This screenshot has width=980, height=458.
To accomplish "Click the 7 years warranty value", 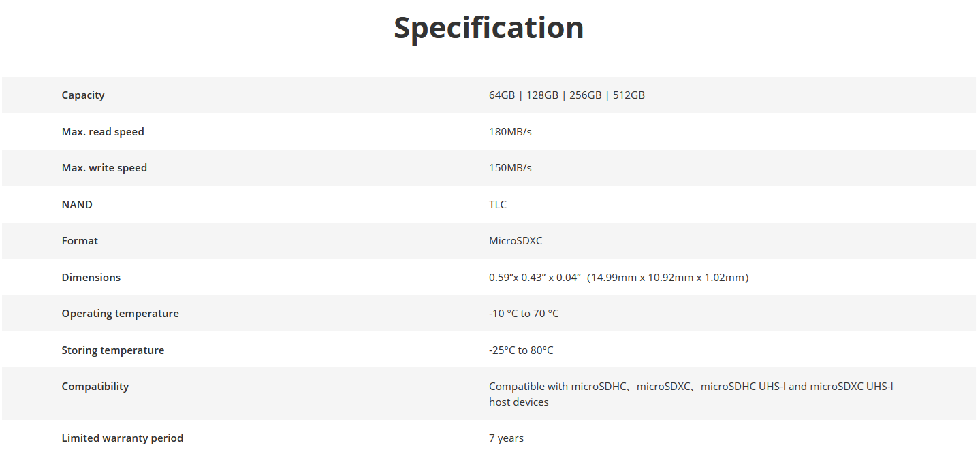I will click(506, 438).
